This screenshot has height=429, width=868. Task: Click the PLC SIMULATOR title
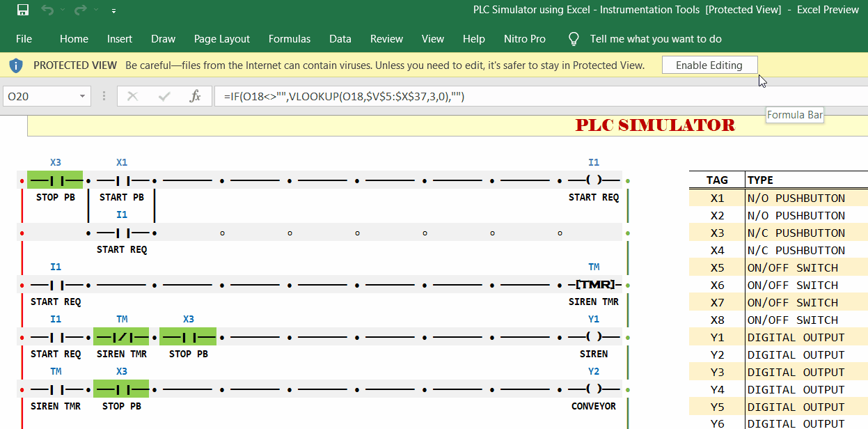(x=655, y=125)
